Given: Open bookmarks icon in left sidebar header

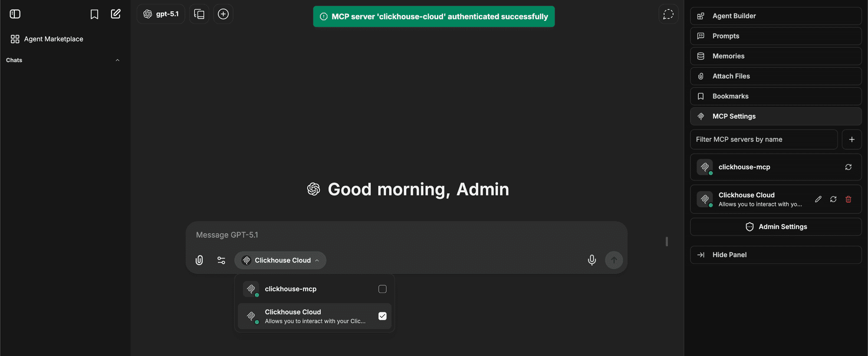Looking at the screenshot, I should pyautogui.click(x=94, y=14).
